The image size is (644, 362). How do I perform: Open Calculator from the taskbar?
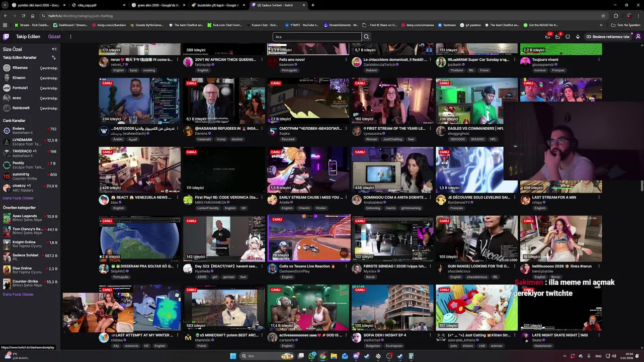point(411,356)
